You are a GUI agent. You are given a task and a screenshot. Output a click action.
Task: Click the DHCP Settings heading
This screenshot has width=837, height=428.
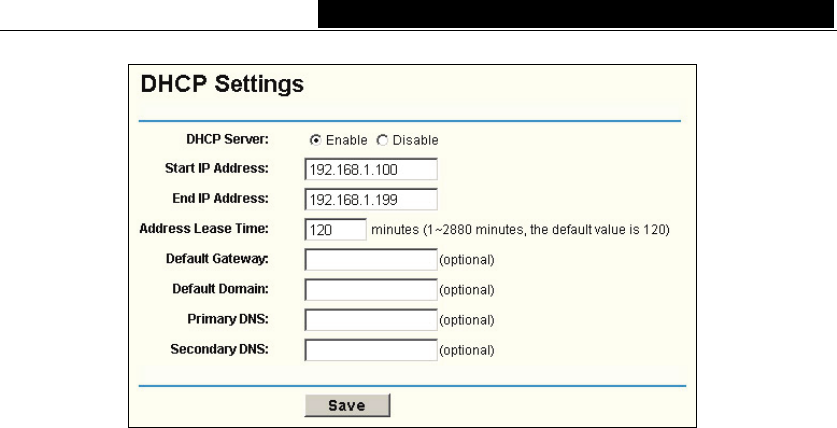(x=222, y=84)
